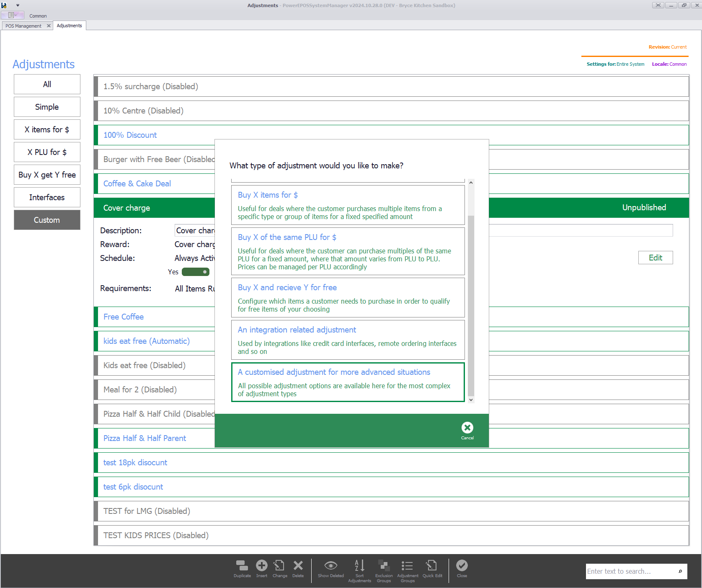Expand TEST KIDS PRICES (Disabled) row

pyautogui.click(x=391, y=535)
